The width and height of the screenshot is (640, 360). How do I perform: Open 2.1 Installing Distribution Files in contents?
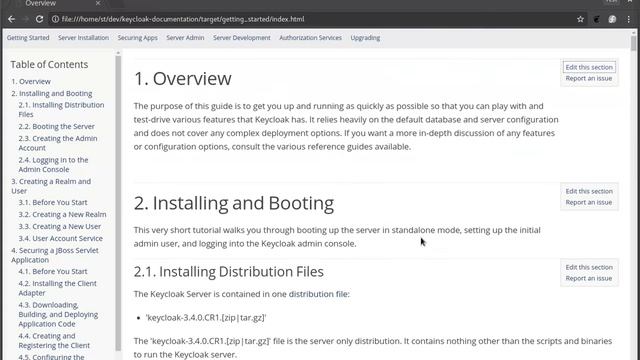61,109
